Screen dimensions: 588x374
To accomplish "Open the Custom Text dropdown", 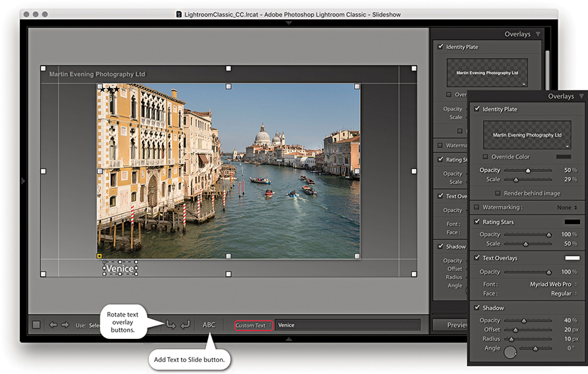I will [254, 325].
